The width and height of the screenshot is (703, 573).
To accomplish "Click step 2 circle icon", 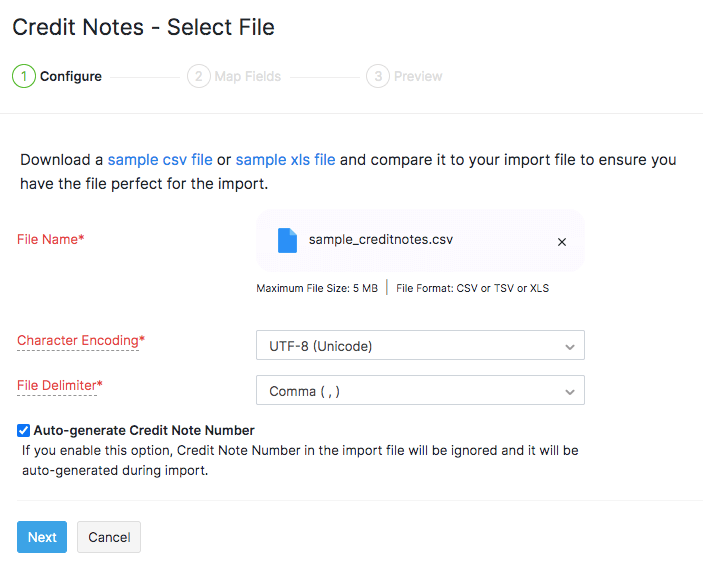I will 198,76.
